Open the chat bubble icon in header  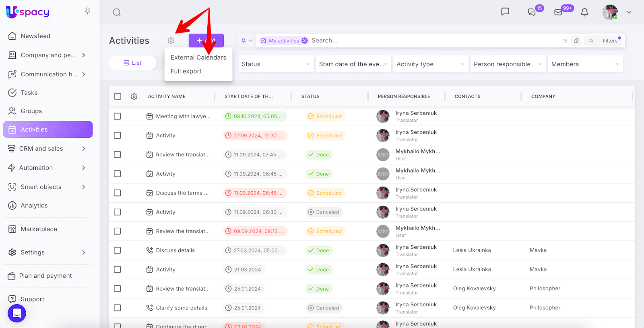[505, 12]
